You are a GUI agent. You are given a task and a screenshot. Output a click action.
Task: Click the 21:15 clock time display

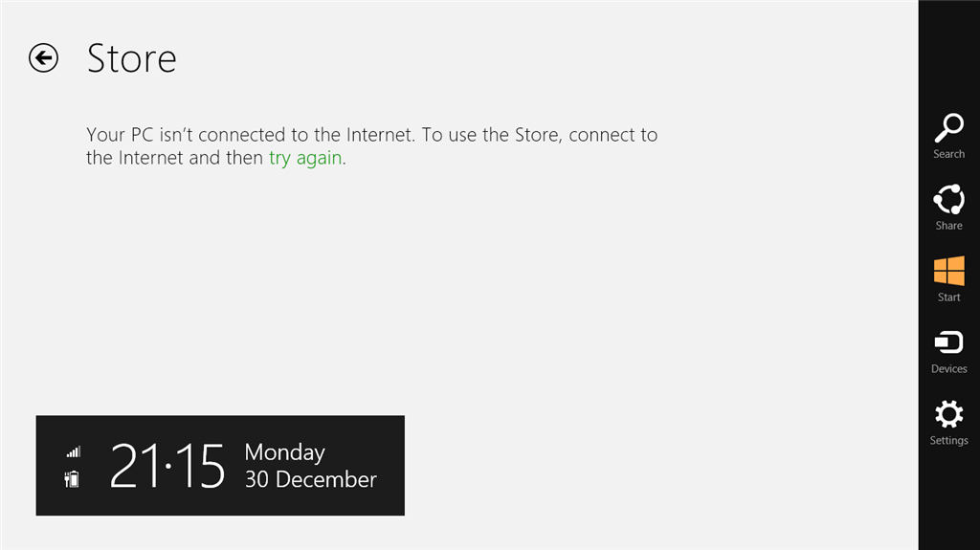(167, 466)
